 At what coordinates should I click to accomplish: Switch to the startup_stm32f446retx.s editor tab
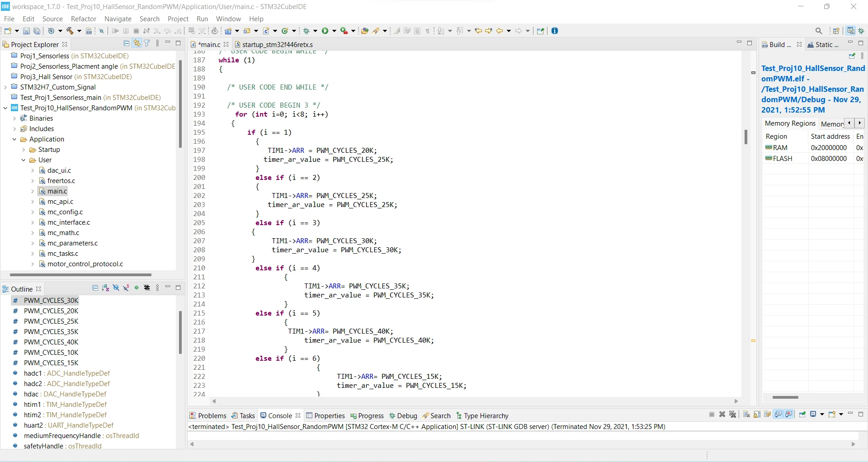tap(273, 44)
